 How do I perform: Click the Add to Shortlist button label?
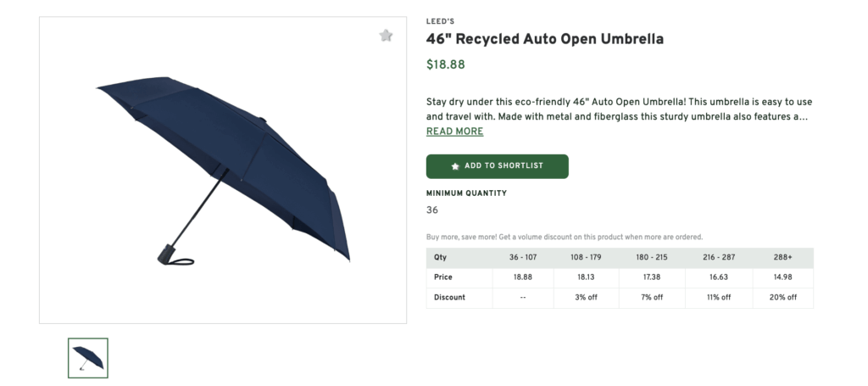(504, 166)
